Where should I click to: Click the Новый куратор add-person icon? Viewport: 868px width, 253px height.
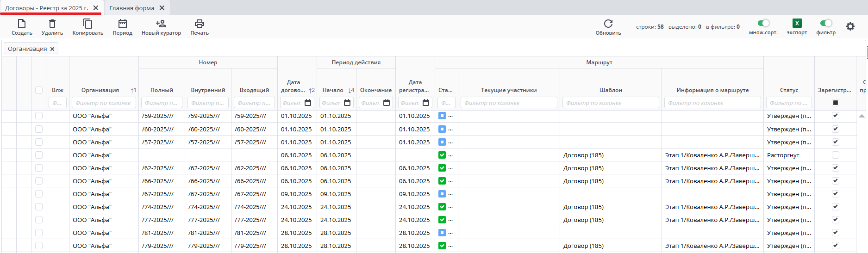click(x=161, y=24)
